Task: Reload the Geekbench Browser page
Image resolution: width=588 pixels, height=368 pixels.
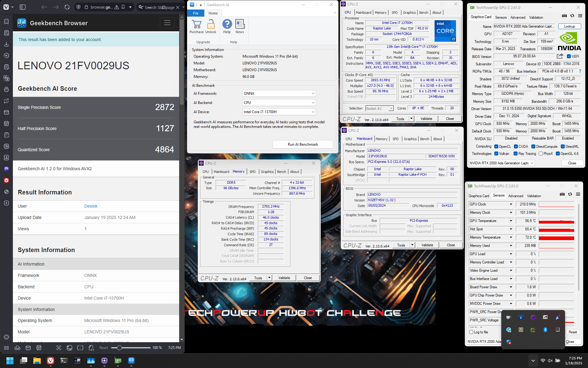Action: pos(67,7)
